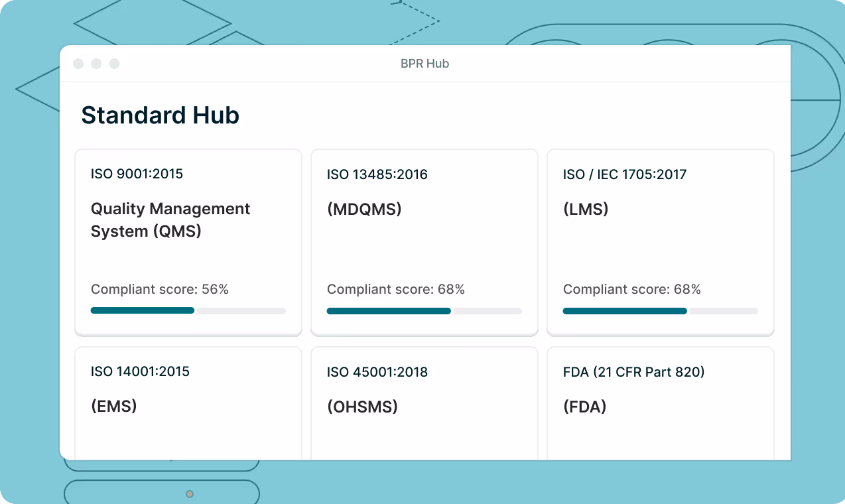Click the ISO / IEC 1705:2017 progress bar
845x504 pixels.
coord(661,310)
